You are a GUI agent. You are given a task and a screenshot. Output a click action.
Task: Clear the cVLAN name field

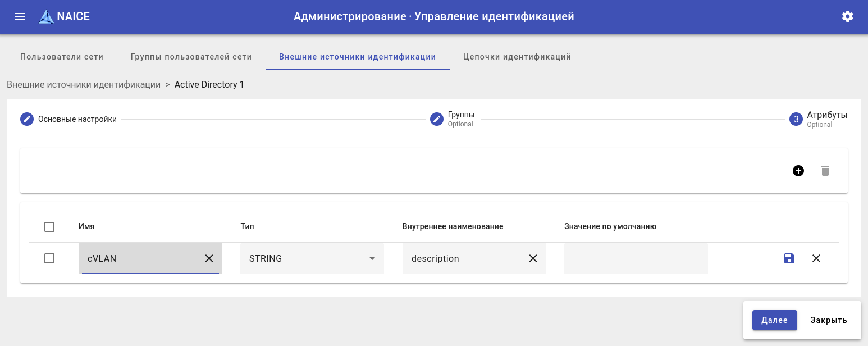[x=209, y=258]
